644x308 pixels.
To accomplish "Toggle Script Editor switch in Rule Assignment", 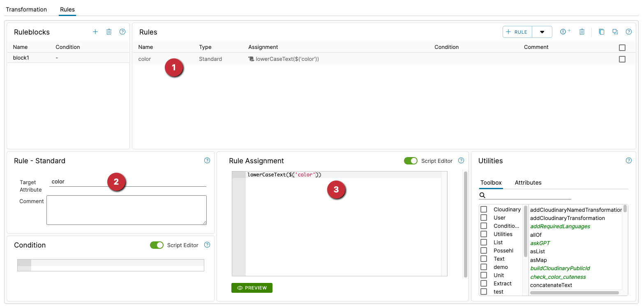I will (x=411, y=161).
